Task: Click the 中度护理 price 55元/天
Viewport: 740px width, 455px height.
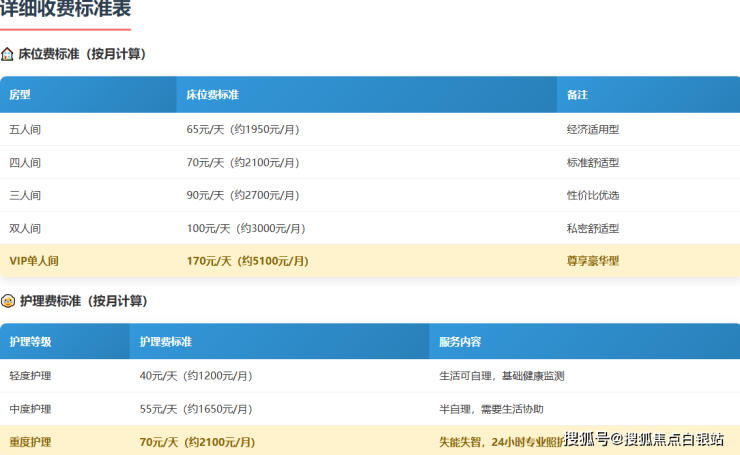Action: pos(159,409)
